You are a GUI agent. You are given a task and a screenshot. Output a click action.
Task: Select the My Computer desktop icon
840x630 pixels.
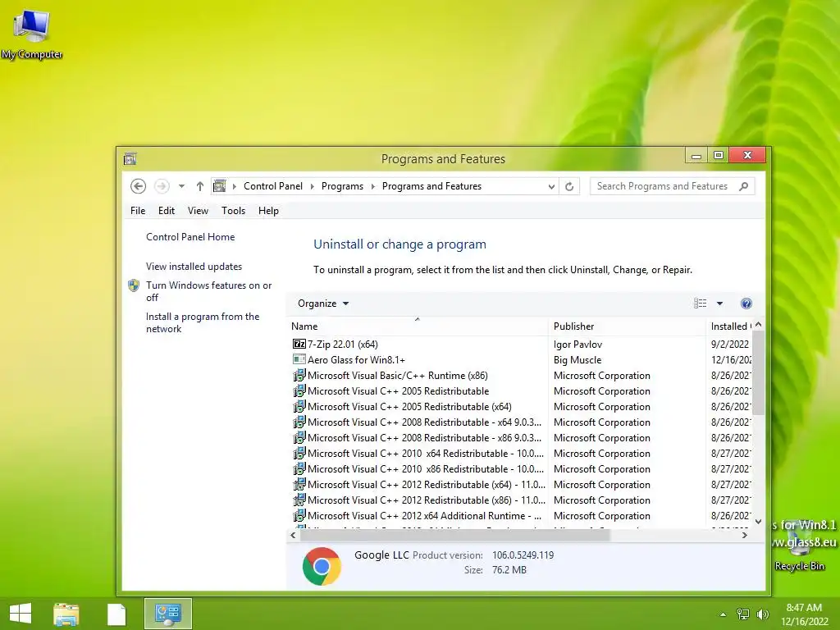(x=32, y=33)
